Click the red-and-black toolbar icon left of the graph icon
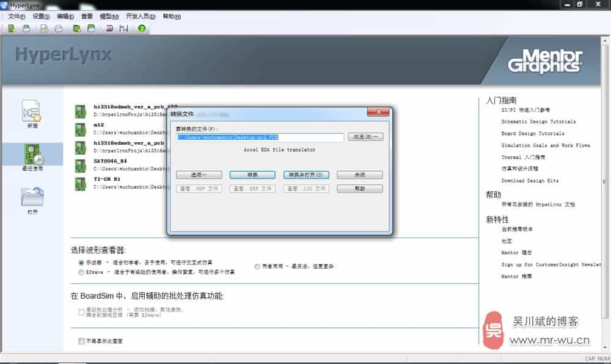This screenshot has width=611, height=364. (109, 29)
